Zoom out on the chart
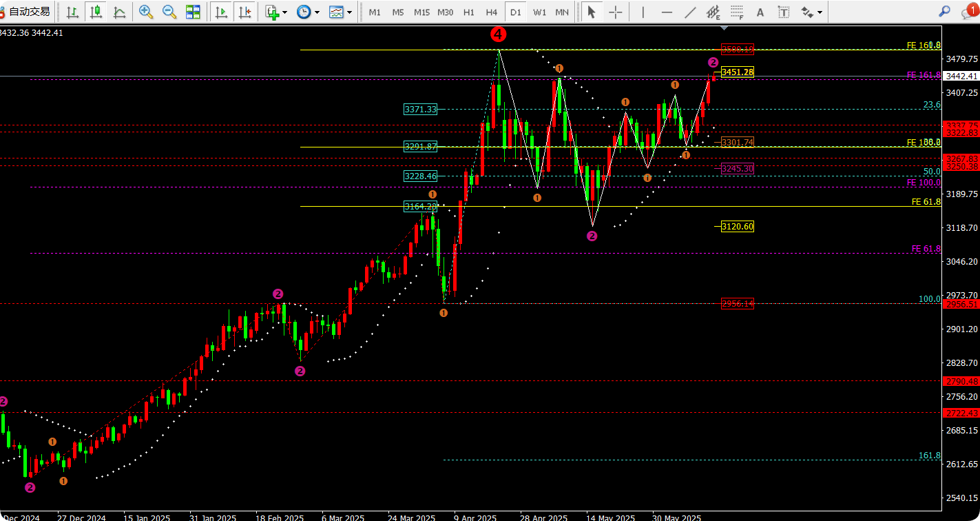Image resolution: width=980 pixels, height=521 pixels. click(x=169, y=12)
